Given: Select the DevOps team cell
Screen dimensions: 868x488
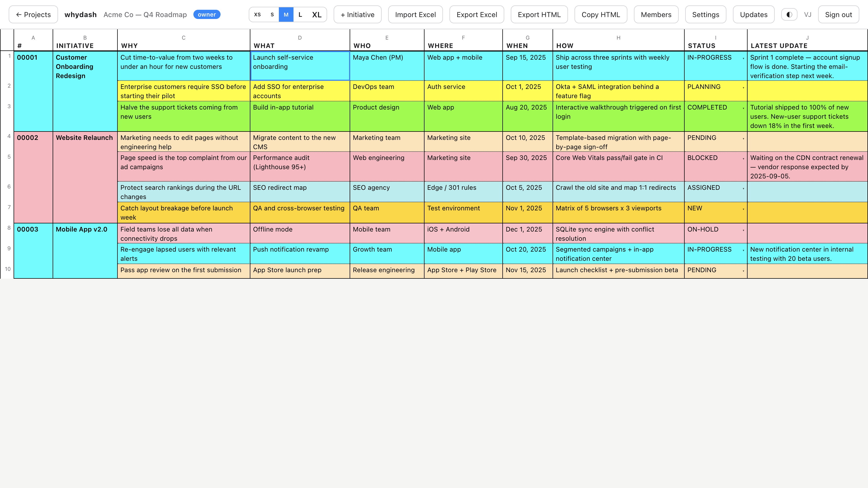Looking at the screenshot, I should coord(387,91).
